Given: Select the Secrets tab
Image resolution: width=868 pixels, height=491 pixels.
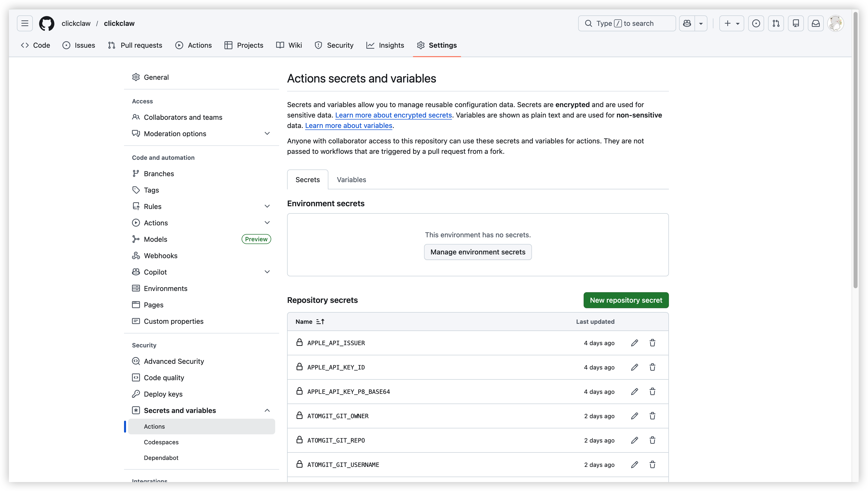Looking at the screenshot, I should 307,180.
